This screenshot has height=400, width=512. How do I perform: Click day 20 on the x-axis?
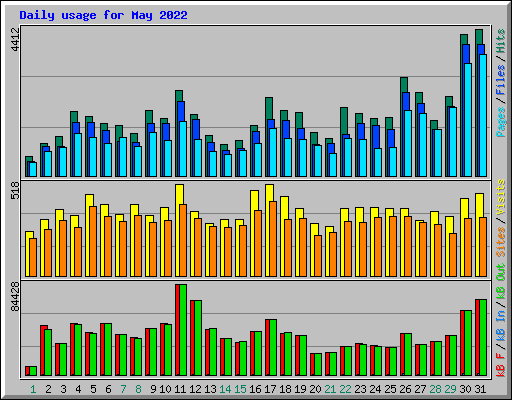click(x=315, y=389)
